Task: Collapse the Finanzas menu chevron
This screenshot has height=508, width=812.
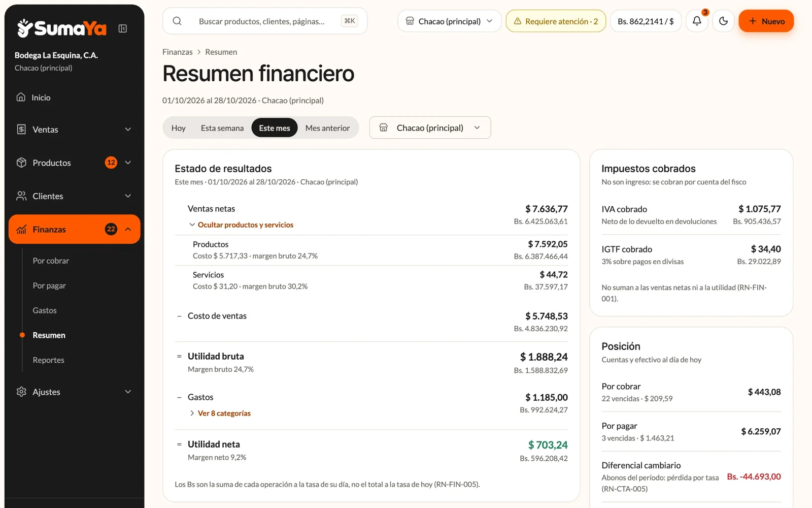Action: point(128,229)
